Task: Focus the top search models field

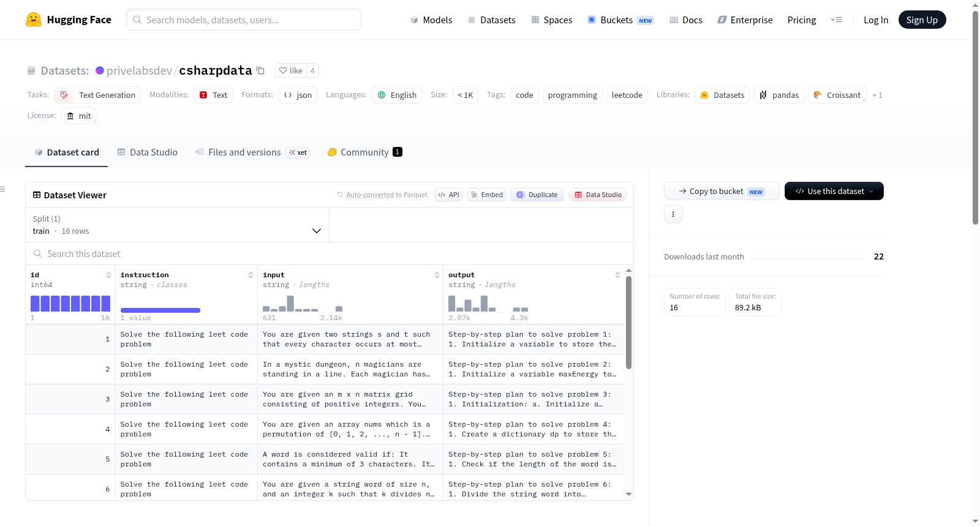Action: [x=244, y=20]
